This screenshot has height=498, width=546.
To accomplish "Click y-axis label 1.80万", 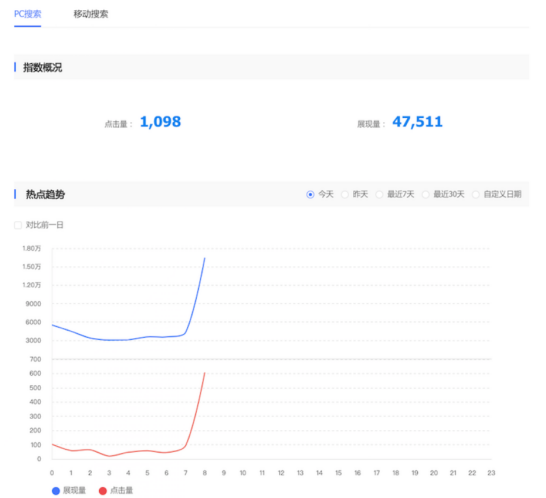I will click(x=32, y=248).
